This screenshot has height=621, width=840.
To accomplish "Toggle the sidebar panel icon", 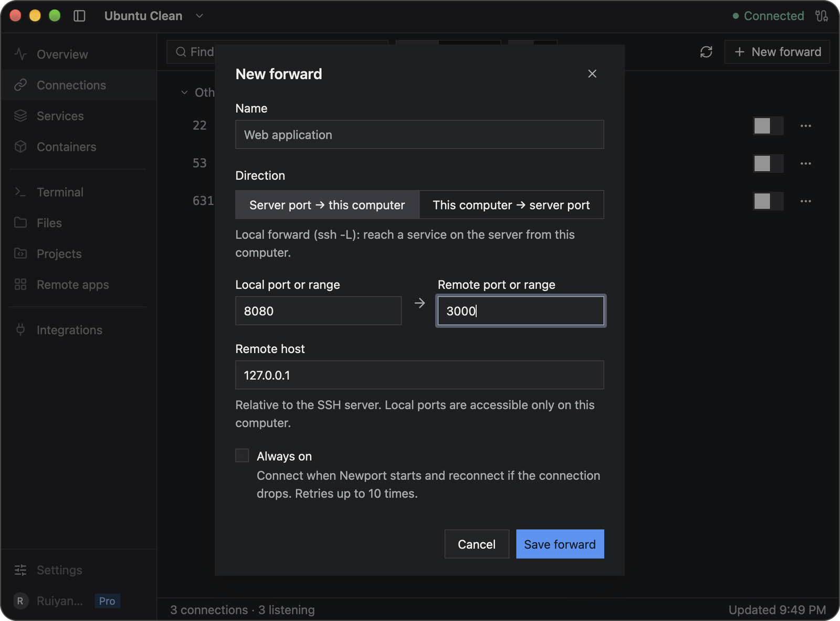I will tap(79, 16).
